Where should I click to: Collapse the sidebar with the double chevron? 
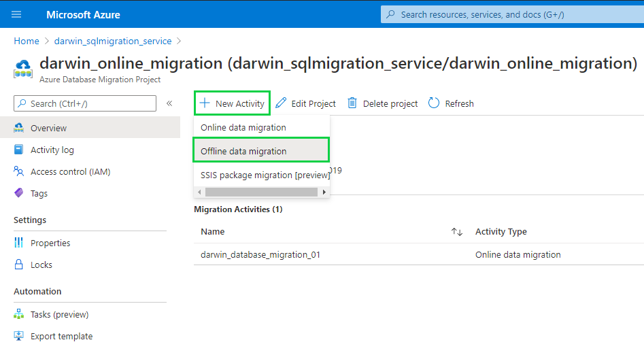pos(169,103)
